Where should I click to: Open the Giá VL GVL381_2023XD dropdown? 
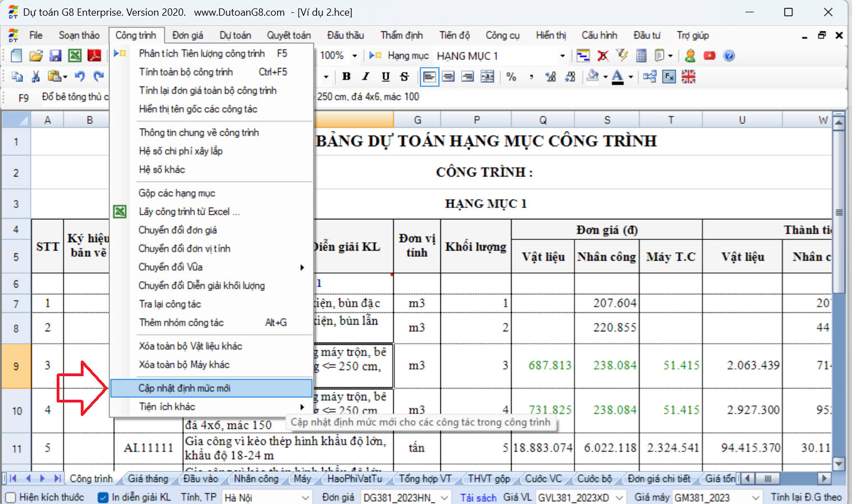click(619, 497)
